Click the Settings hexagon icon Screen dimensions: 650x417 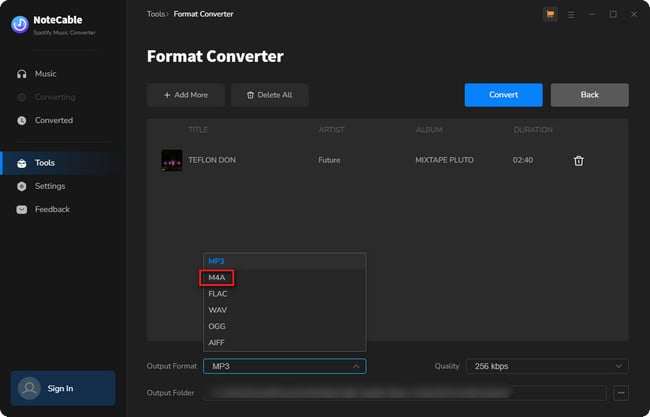click(22, 187)
